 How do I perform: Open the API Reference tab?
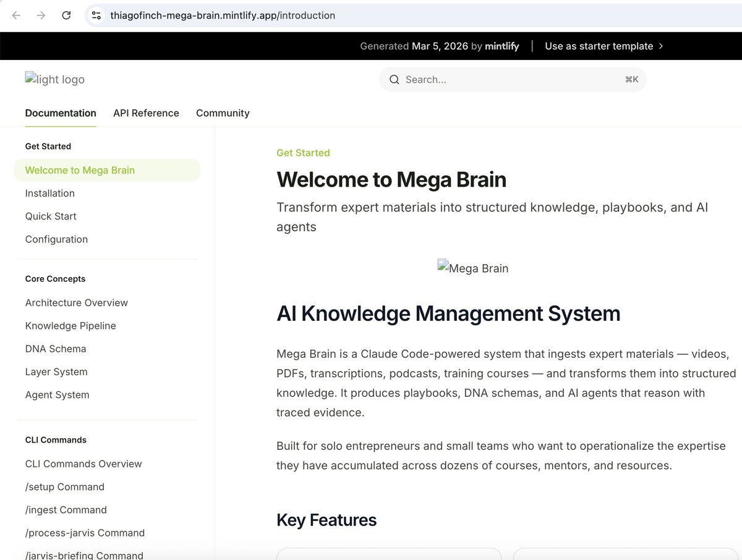146,113
